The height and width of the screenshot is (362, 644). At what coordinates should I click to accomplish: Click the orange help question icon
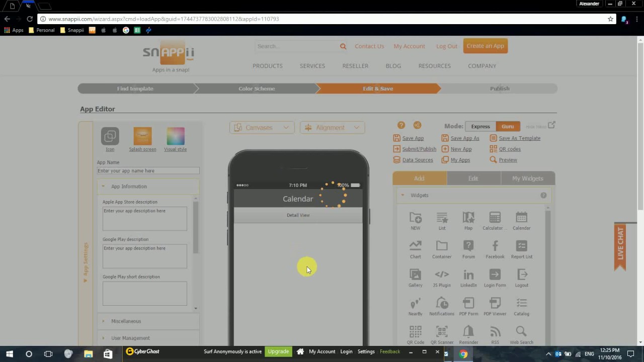401,126
